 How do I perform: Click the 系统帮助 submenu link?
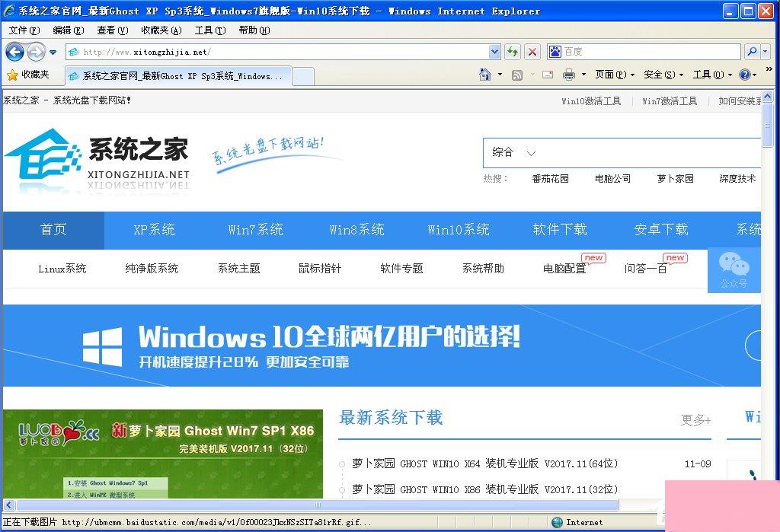point(483,269)
